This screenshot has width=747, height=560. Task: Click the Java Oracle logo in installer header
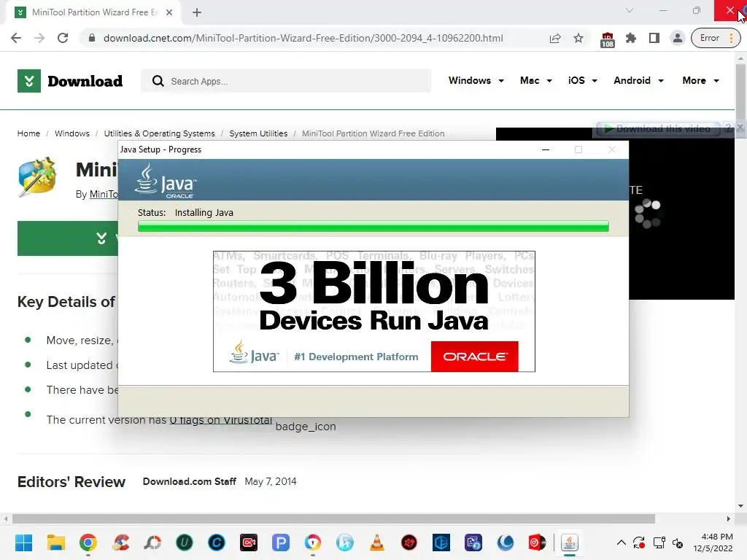166,181
